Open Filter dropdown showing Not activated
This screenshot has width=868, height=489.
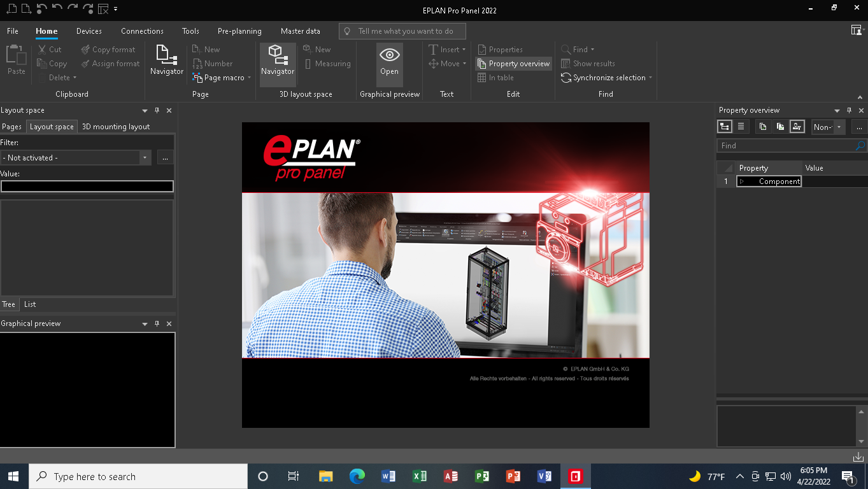coord(145,158)
